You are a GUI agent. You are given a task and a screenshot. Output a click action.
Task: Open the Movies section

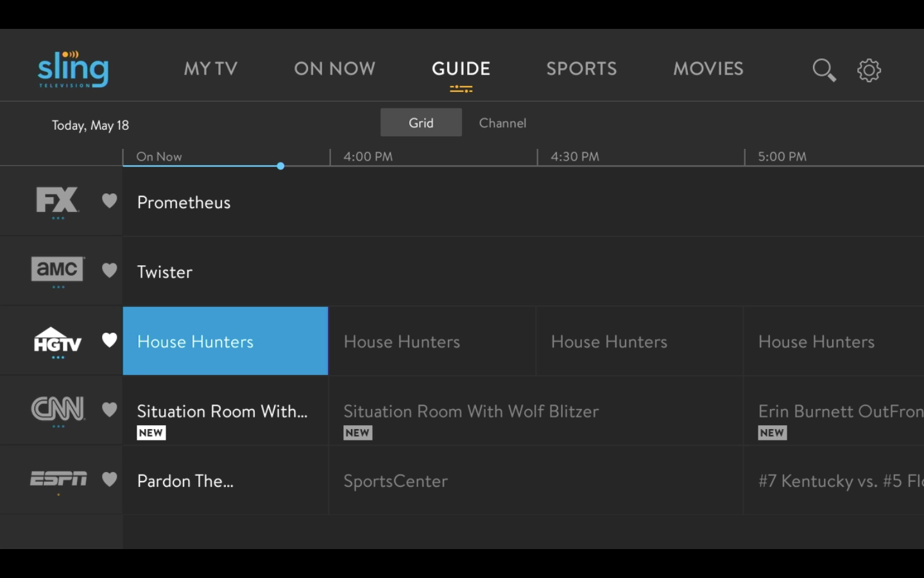[x=708, y=69]
